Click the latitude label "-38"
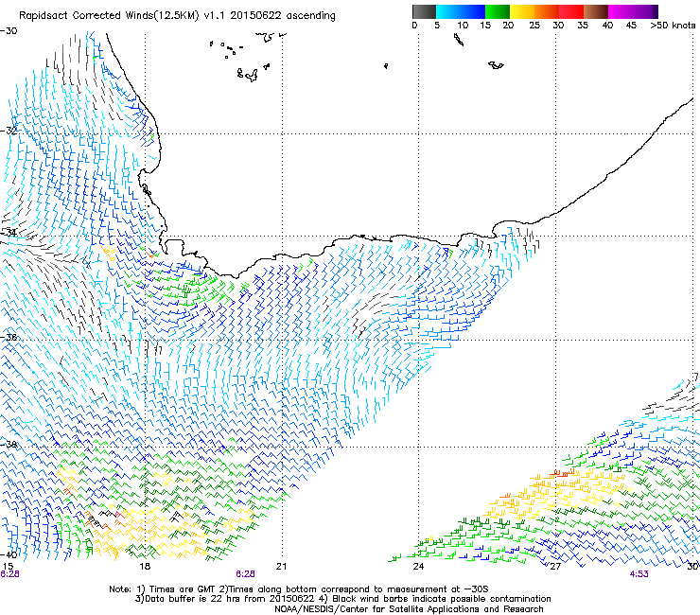700x615 pixels. 9,445
